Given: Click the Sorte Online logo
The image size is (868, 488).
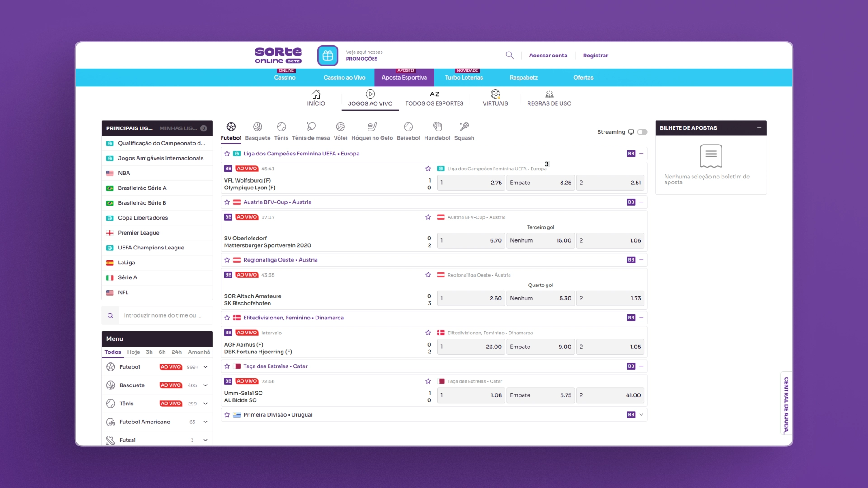Looking at the screenshot, I should 278,55.
